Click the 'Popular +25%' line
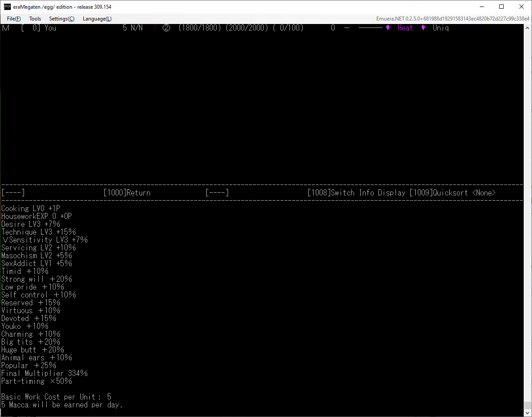The image size is (532, 417). pos(29,366)
